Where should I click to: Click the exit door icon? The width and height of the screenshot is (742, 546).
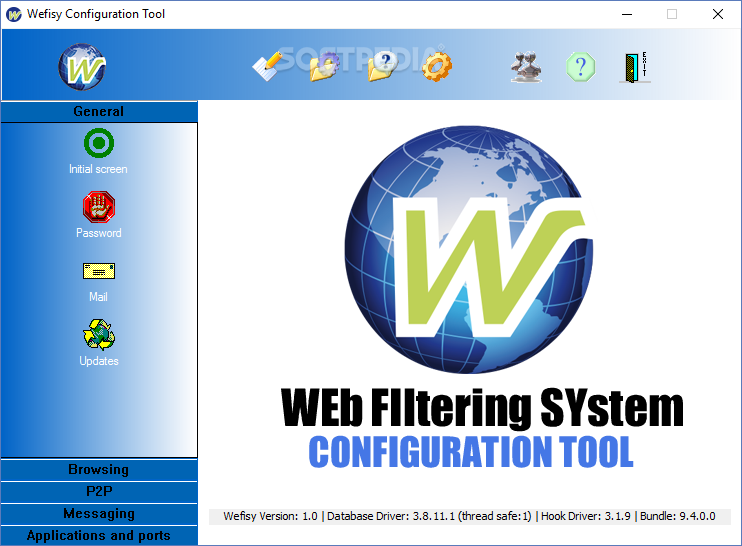(x=635, y=67)
